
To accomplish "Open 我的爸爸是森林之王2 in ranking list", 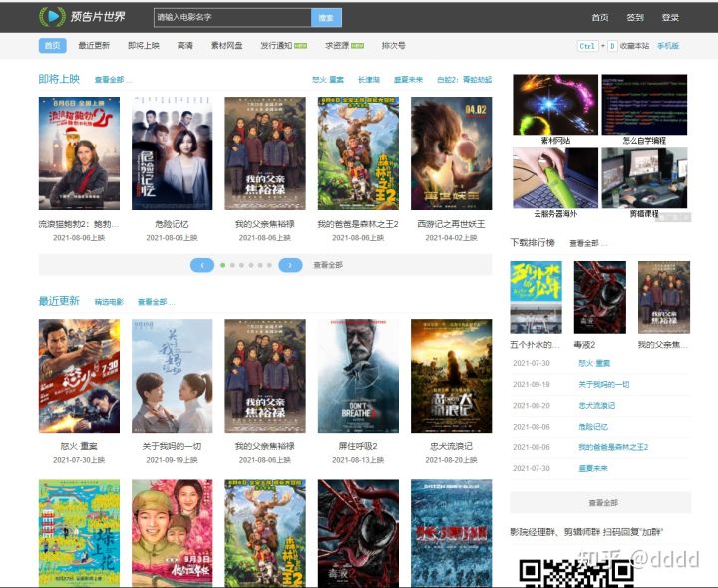I will click(x=613, y=447).
